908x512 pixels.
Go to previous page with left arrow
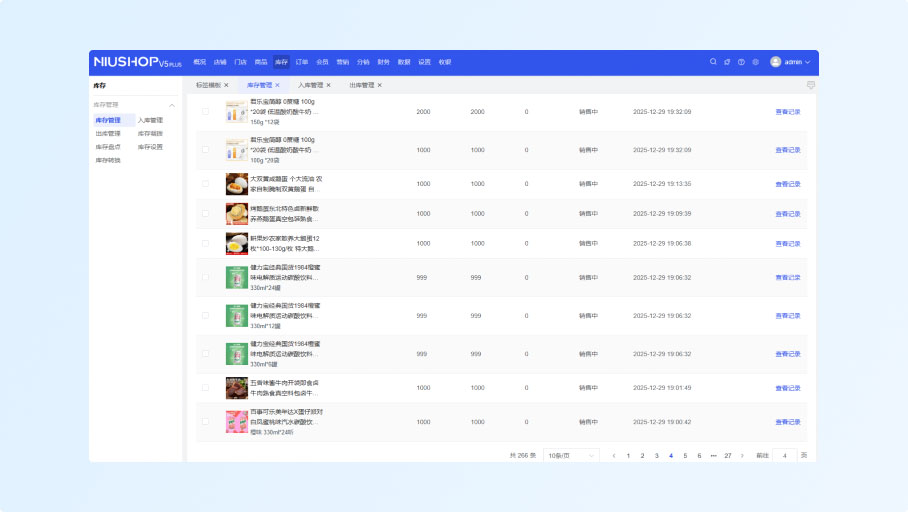[x=614, y=456]
